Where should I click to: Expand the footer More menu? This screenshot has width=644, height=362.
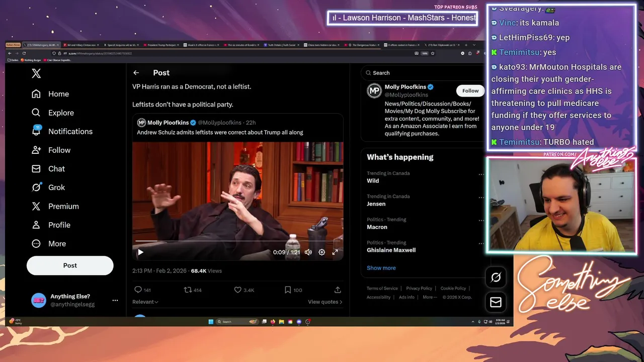pyautogui.click(x=430, y=297)
